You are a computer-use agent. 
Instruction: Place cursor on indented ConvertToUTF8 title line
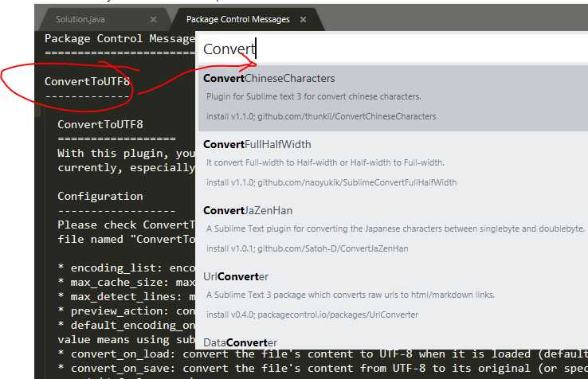coord(100,124)
